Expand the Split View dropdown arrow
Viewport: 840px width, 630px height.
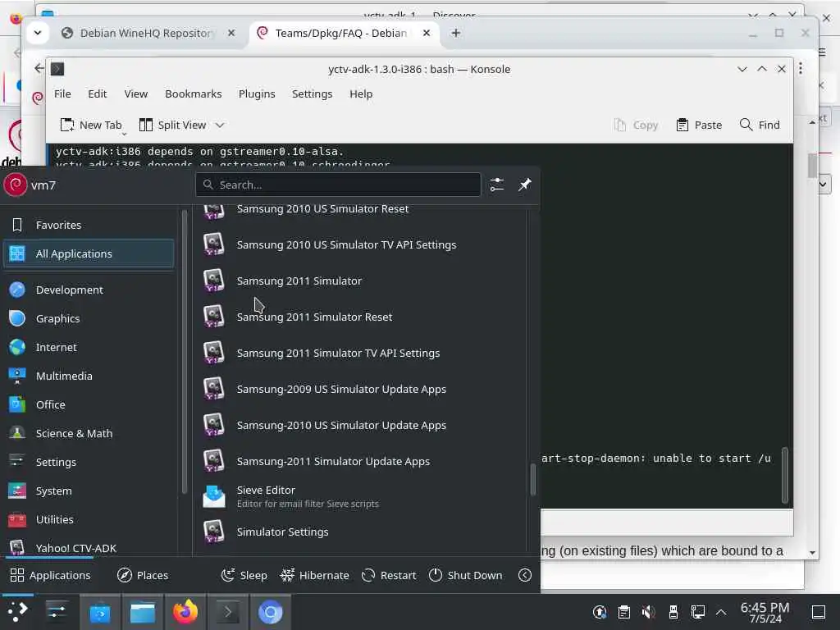coord(220,125)
